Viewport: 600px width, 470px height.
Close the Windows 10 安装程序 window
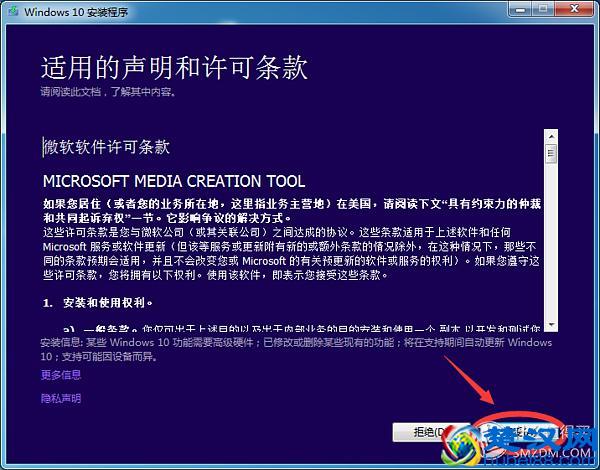pyautogui.click(x=574, y=9)
